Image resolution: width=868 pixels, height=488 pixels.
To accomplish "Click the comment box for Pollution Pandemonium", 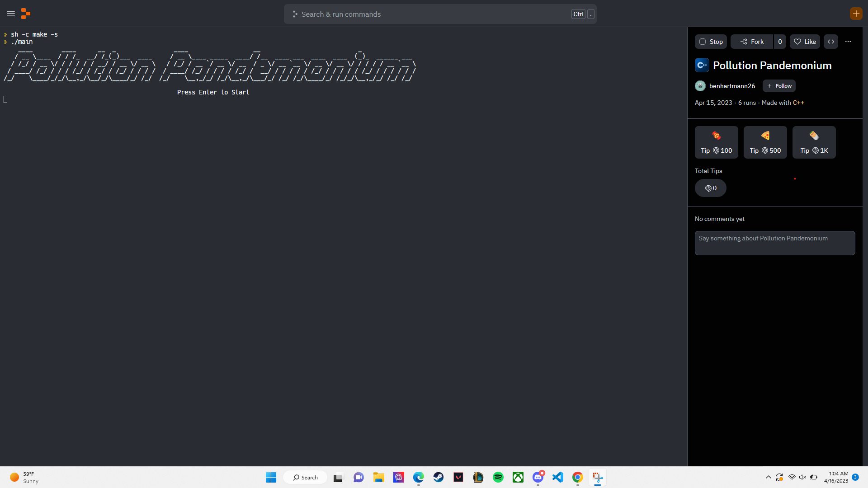I will pyautogui.click(x=774, y=243).
